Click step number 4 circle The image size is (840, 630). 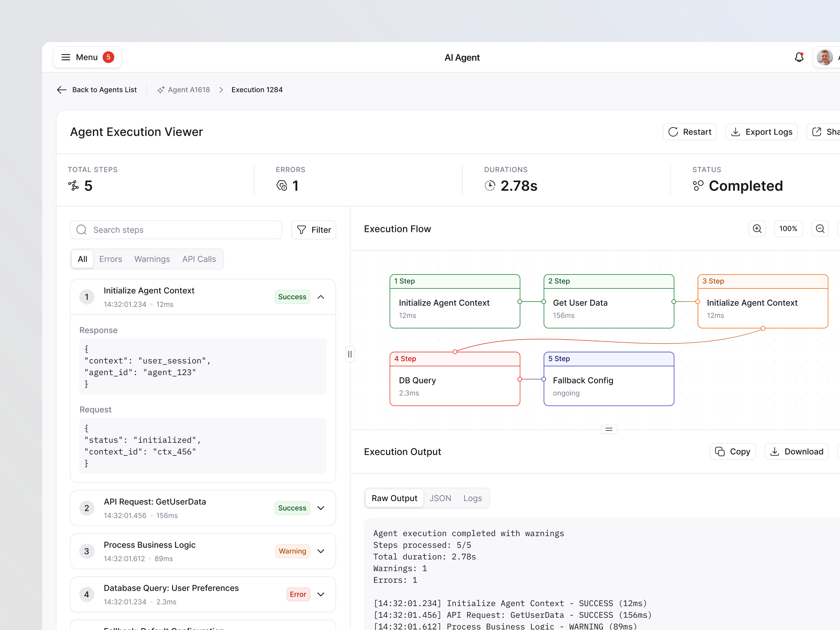point(87,594)
